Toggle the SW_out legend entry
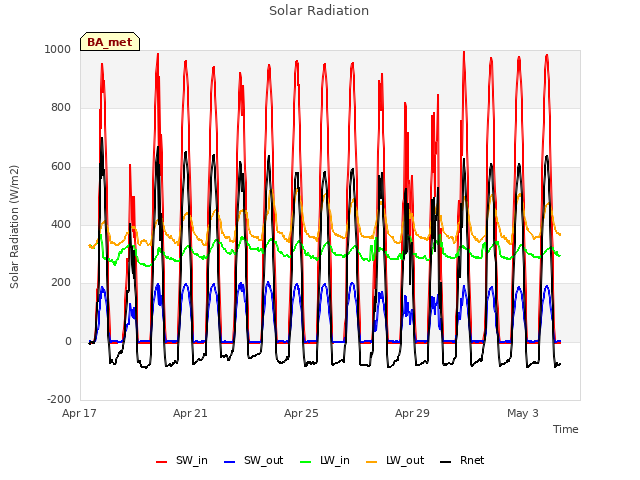The height and width of the screenshot is (480, 640). pyautogui.click(x=253, y=461)
